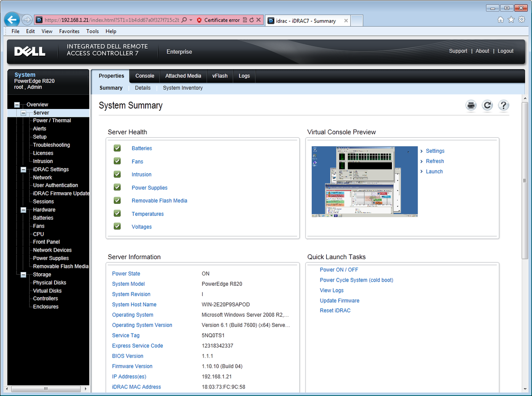Click the green checkmark next to Fans
The image size is (532, 396).
[117, 161]
